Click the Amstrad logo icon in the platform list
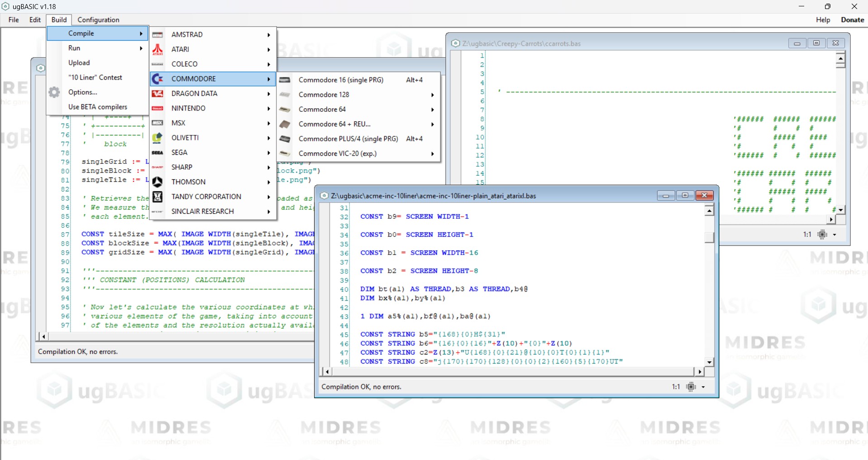This screenshot has height=460, width=868. 157,35
